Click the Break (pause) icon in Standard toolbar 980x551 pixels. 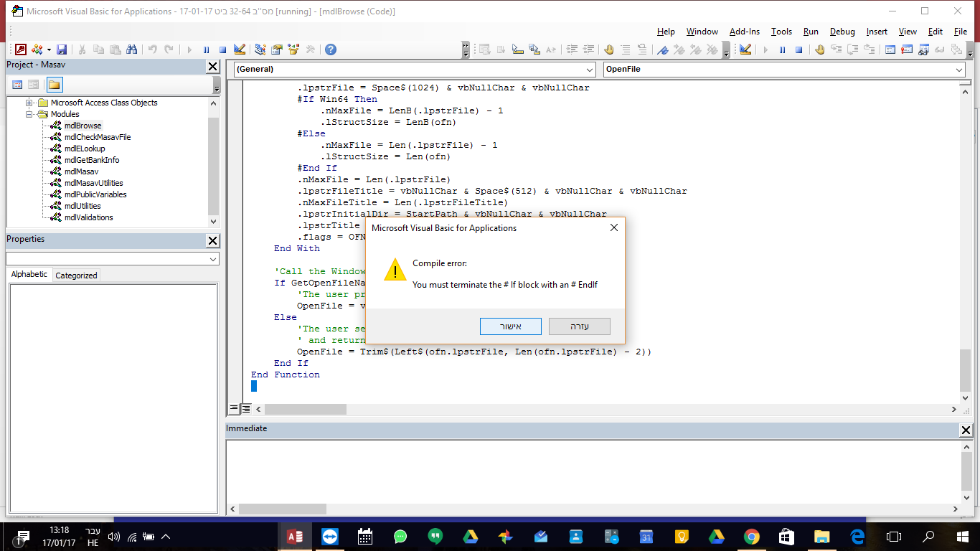pos(207,50)
